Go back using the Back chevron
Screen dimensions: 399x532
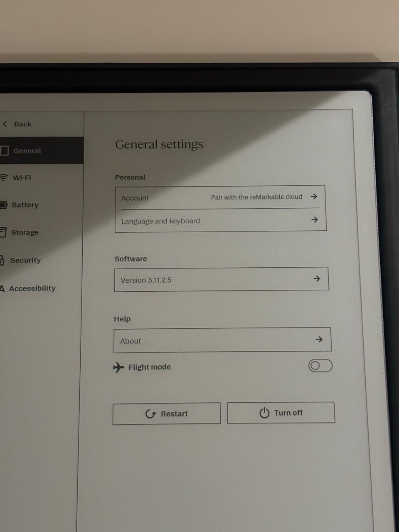tap(5, 124)
